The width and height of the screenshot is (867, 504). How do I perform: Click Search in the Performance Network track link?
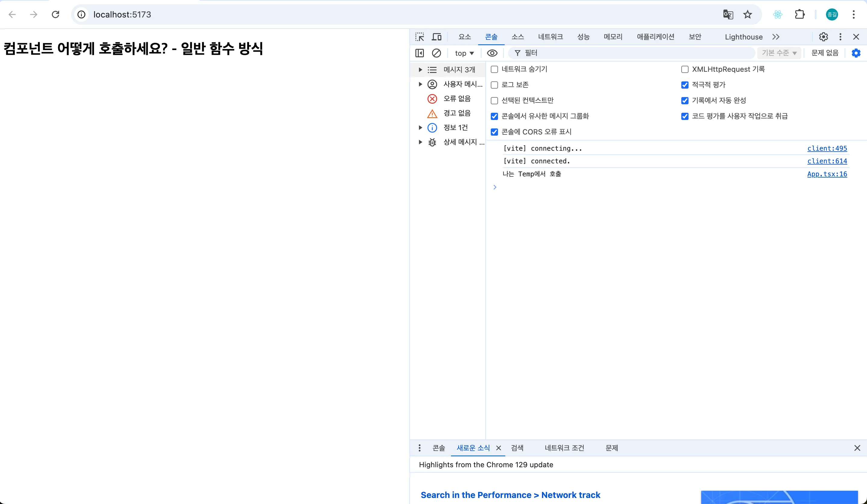point(510,495)
